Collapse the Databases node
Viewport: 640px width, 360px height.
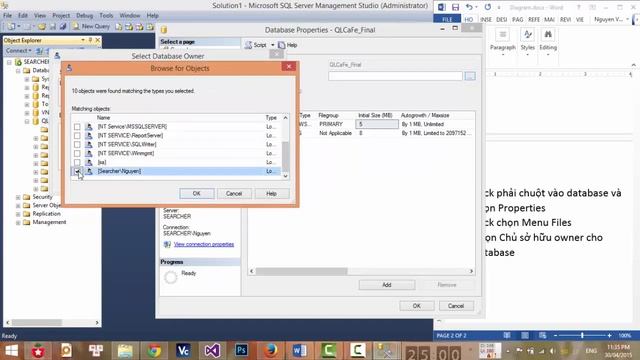18,71
